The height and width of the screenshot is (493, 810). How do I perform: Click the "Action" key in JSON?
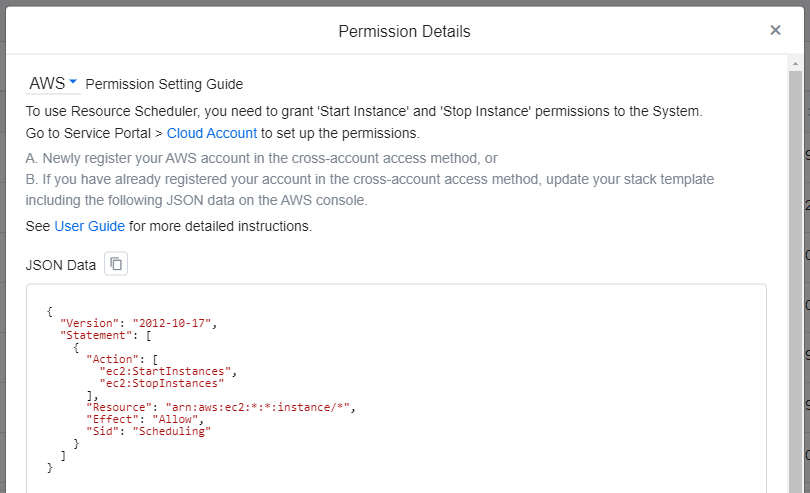click(x=112, y=359)
